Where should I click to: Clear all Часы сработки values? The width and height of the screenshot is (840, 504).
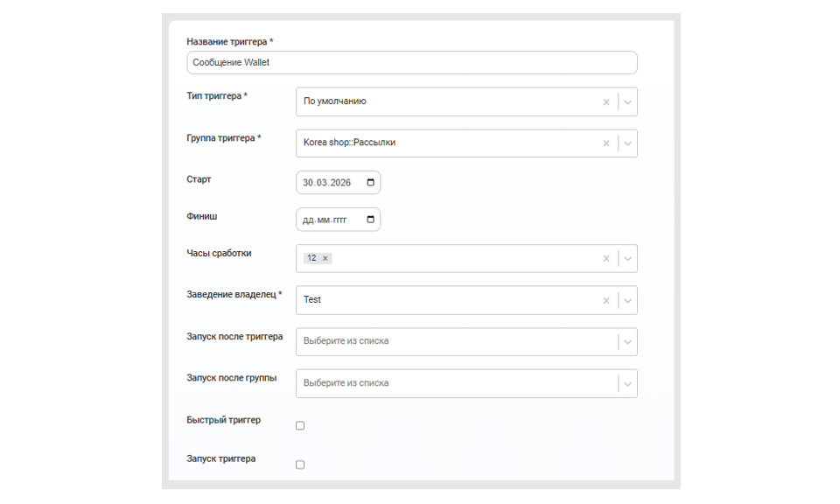pyautogui.click(x=605, y=258)
